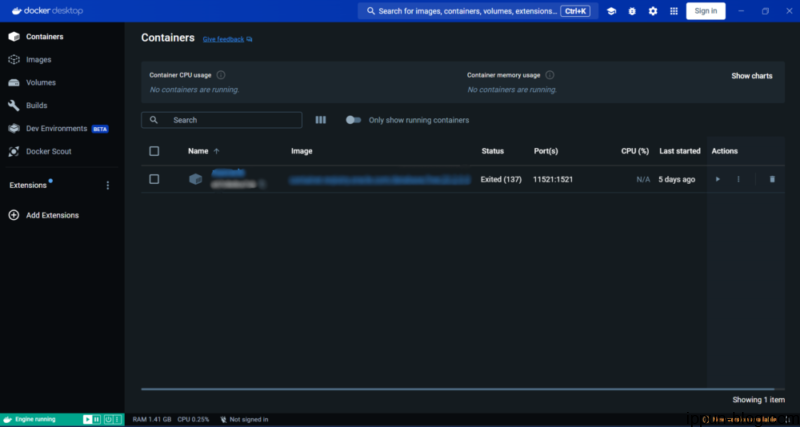Click the Image column header

(302, 151)
